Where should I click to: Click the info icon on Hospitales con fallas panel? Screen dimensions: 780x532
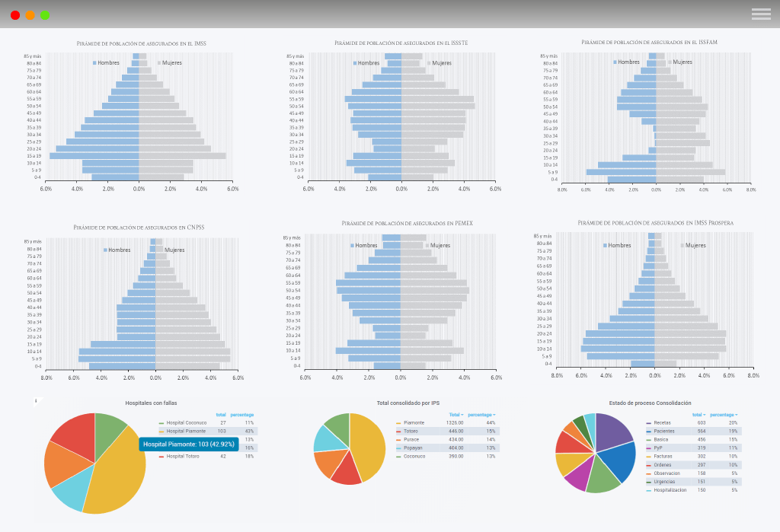pos(35,400)
